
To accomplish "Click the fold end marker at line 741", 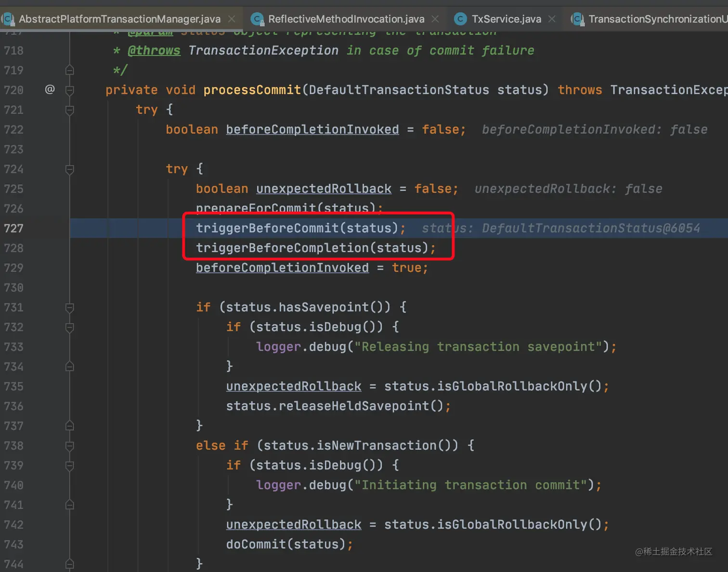I will [70, 505].
